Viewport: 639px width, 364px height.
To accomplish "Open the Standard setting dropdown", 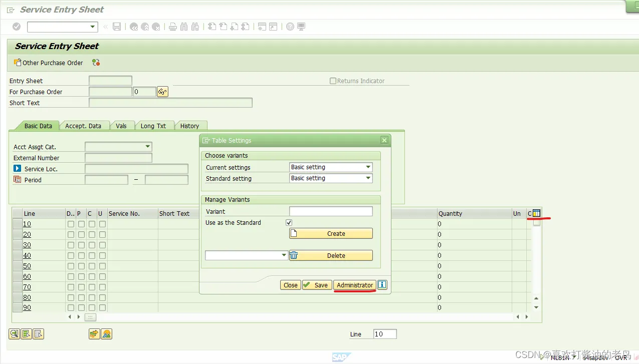I will click(368, 178).
